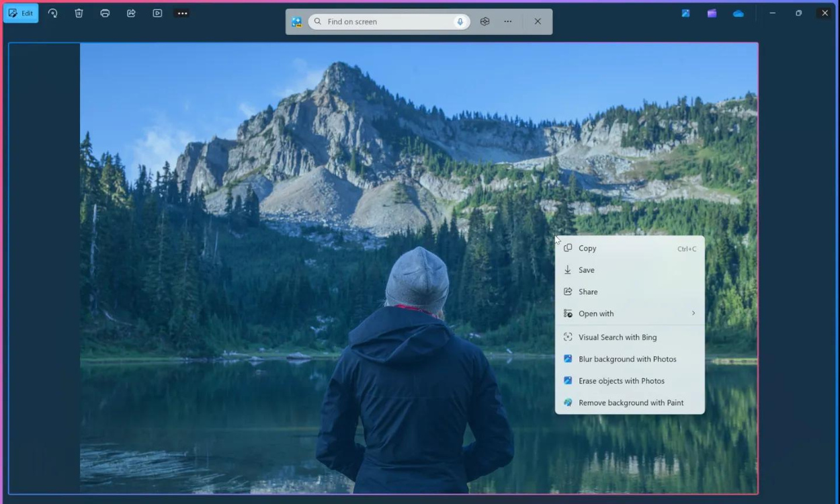The width and height of the screenshot is (840, 504).
Task: Rotate the photo using the toolbar icon
Action: pyautogui.click(x=52, y=13)
